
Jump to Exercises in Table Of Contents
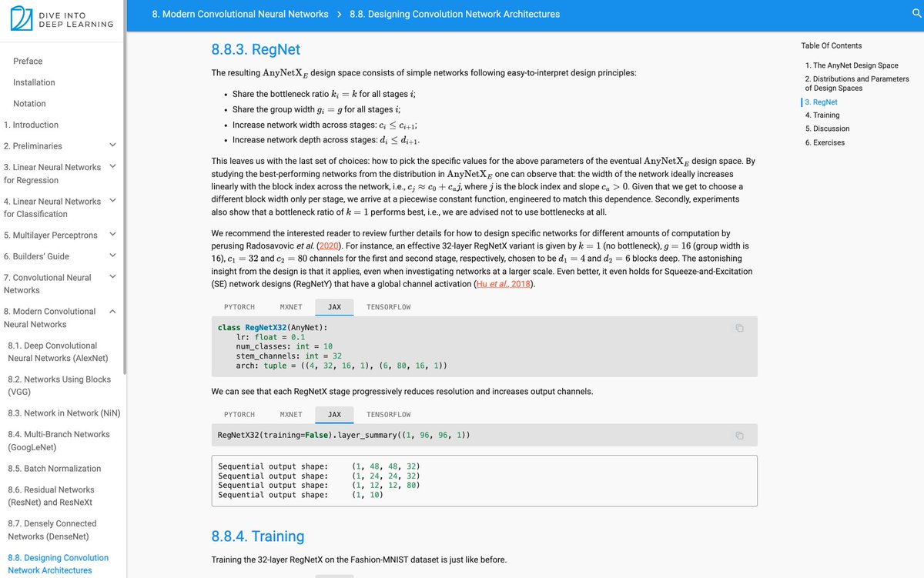click(x=825, y=142)
